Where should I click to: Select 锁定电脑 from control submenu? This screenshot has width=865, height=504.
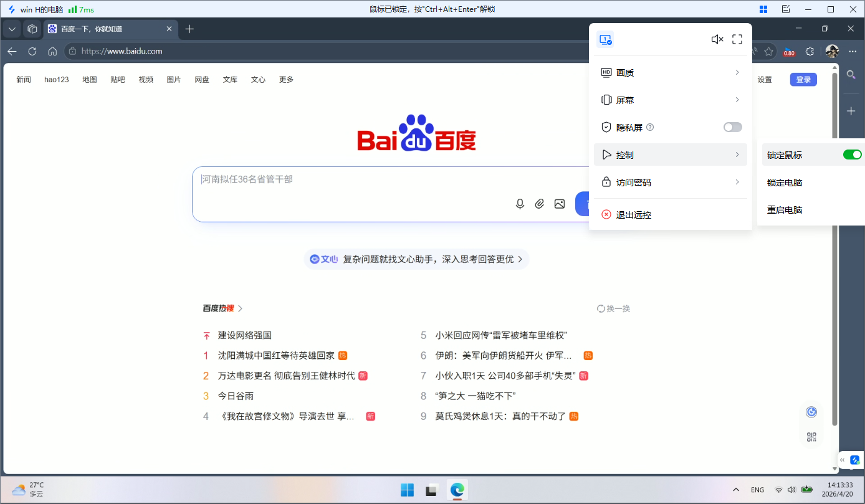coord(785,183)
